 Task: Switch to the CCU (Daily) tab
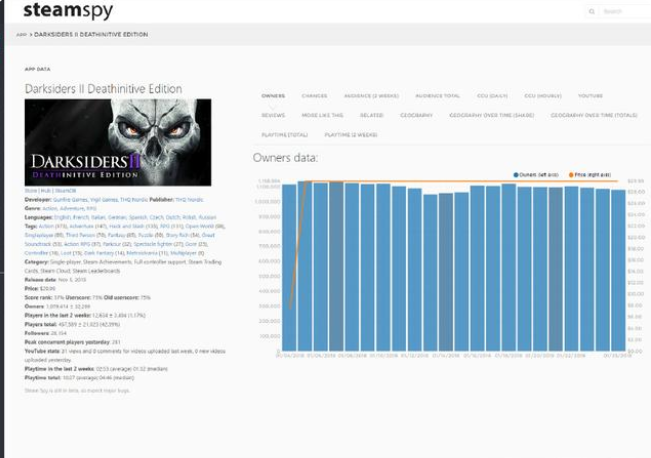pyautogui.click(x=492, y=96)
